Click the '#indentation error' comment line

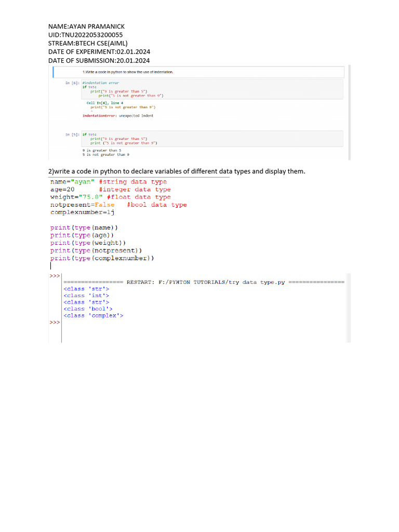100,83
